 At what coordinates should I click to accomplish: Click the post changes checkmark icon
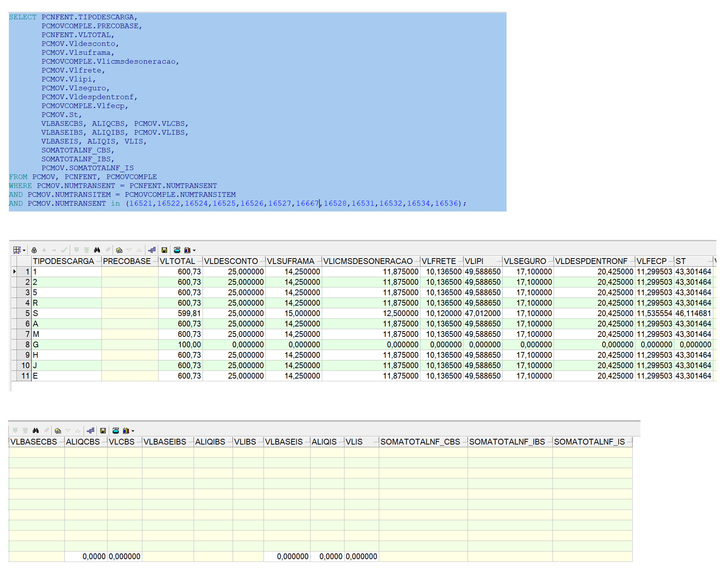click(x=64, y=250)
